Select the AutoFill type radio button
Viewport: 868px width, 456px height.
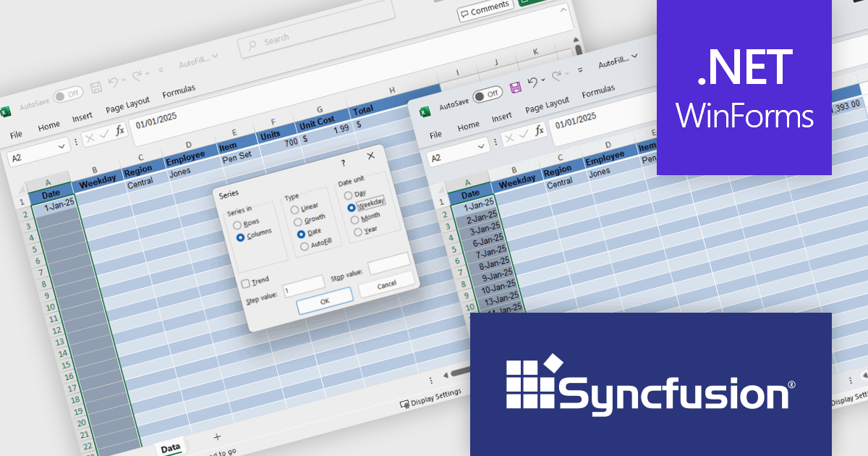click(304, 247)
